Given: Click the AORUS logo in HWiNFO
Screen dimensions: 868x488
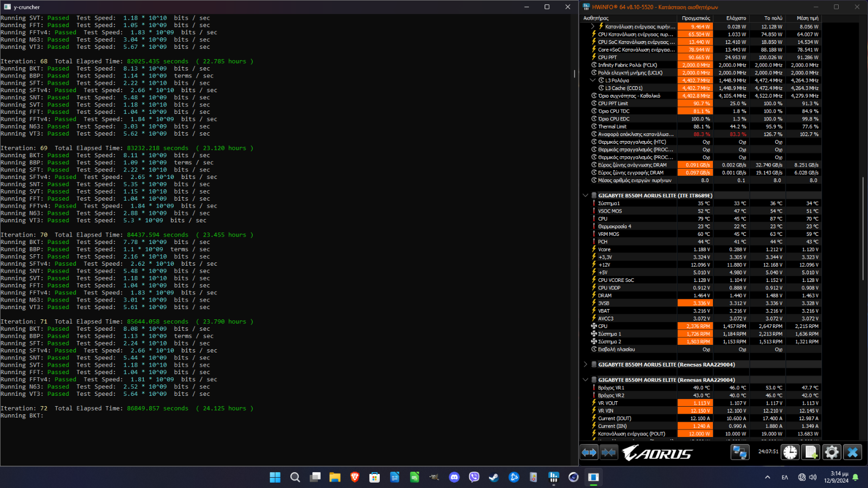Looking at the screenshot, I should (x=658, y=453).
